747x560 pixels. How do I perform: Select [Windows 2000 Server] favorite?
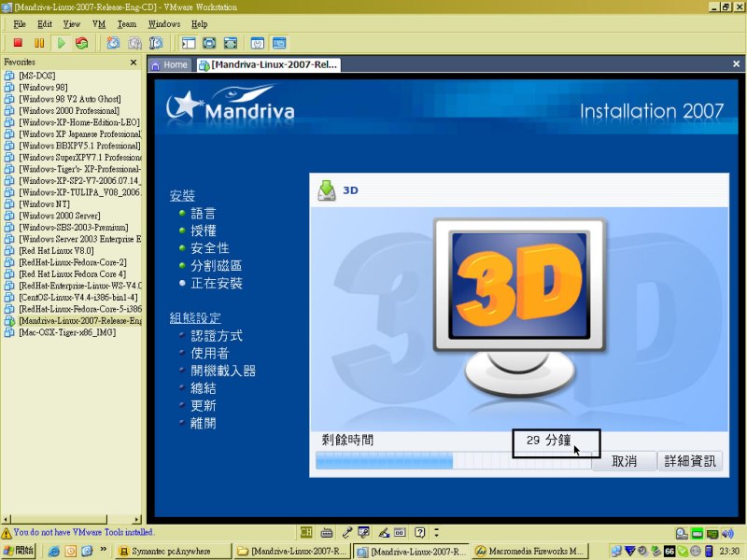60,216
